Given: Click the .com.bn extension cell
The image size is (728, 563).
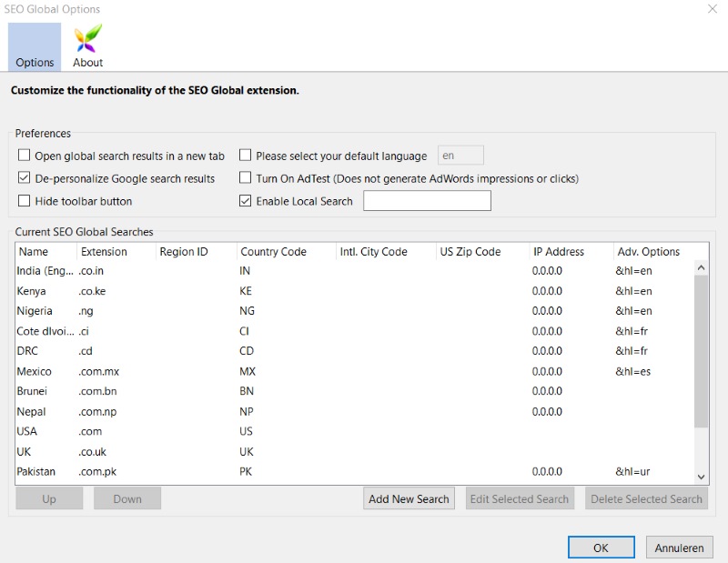Looking at the screenshot, I should click(97, 391).
